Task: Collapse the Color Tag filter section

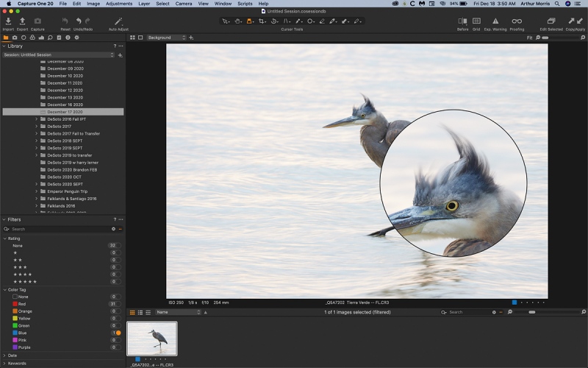Action: tap(5, 290)
